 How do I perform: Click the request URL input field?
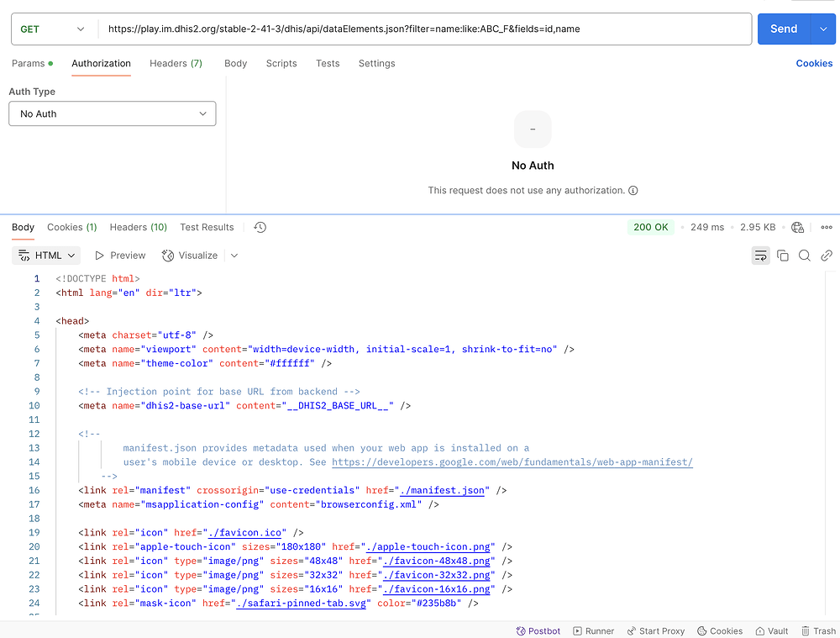[x=425, y=29]
